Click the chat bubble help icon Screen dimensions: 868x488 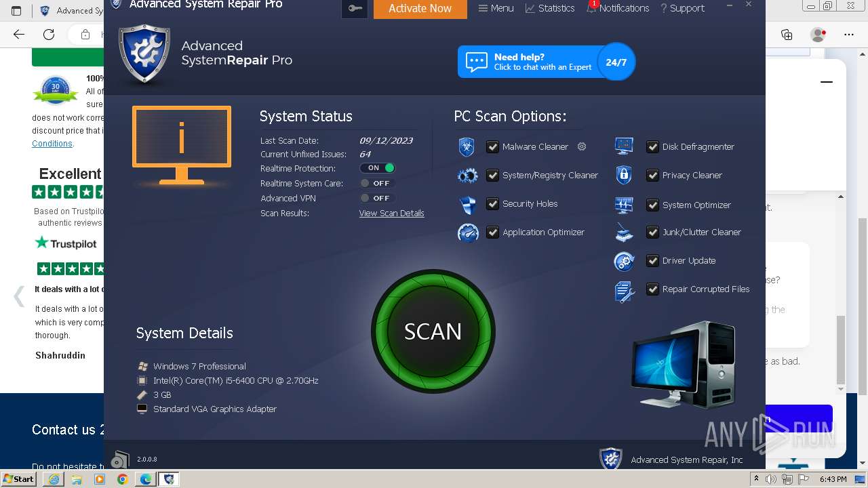(x=477, y=62)
